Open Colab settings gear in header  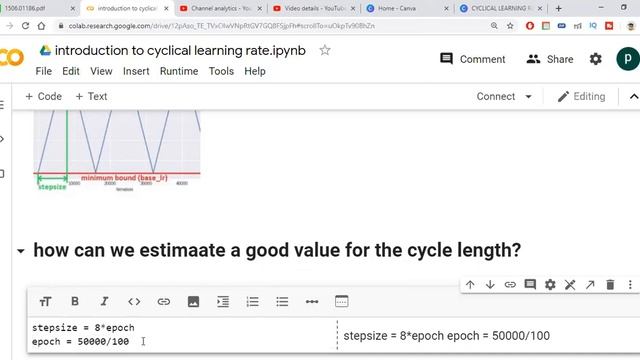click(596, 59)
